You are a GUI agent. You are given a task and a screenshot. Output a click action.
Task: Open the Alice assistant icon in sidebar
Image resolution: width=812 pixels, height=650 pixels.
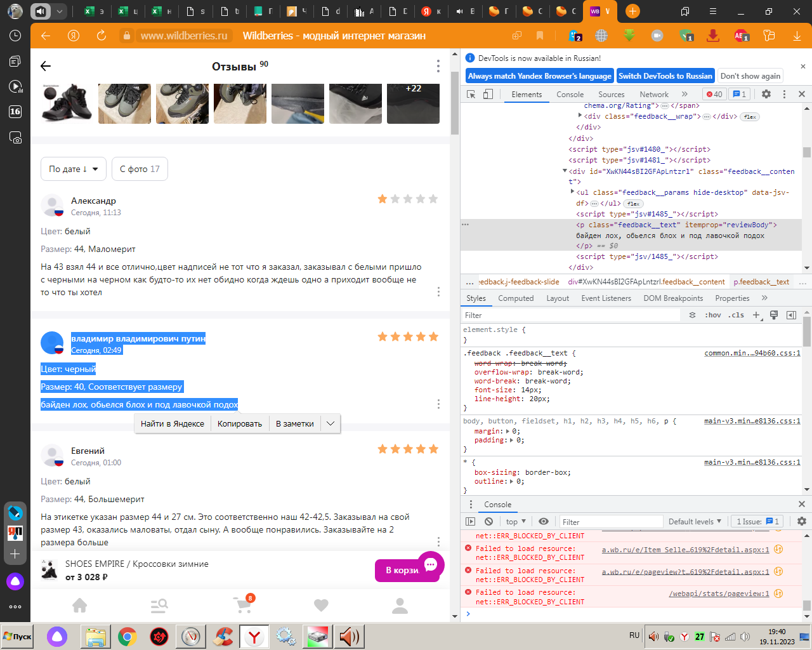(x=15, y=581)
